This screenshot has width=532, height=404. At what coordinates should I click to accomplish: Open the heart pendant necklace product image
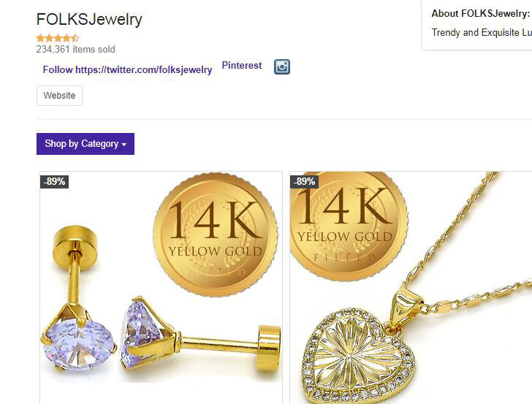pos(411,288)
